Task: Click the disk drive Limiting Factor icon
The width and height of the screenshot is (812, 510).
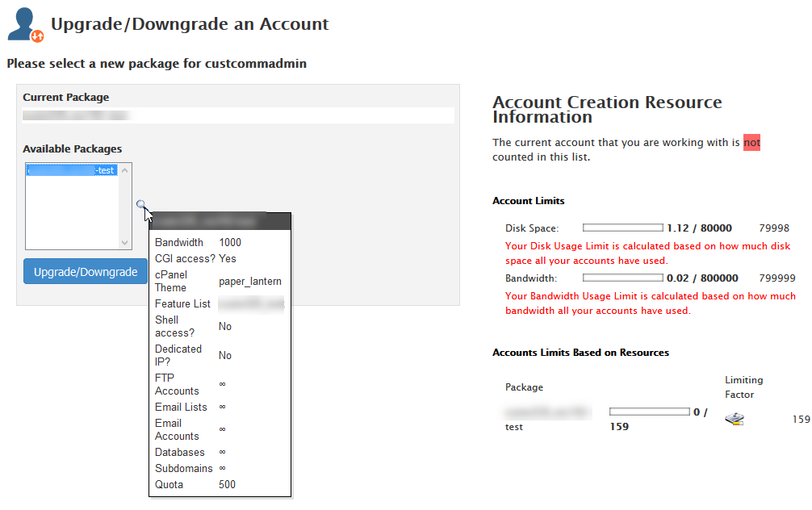Action: [735, 419]
